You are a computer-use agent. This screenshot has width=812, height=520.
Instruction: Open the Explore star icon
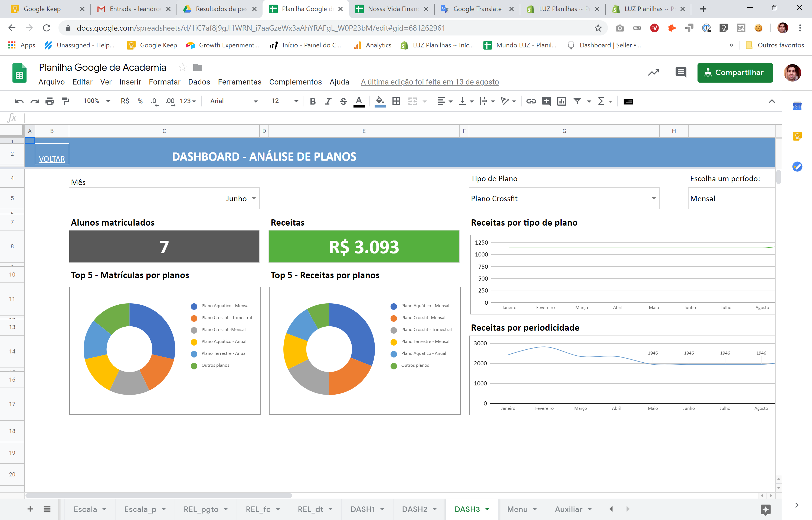tap(765, 509)
